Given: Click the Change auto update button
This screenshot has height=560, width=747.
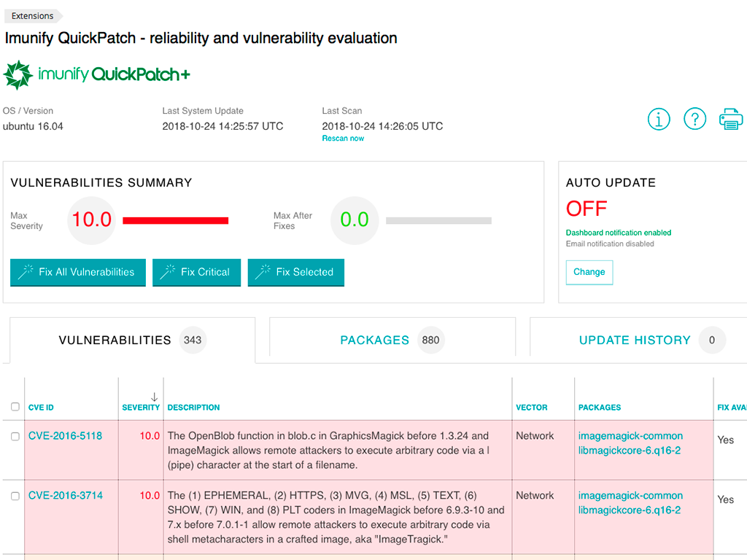Looking at the screenshot, I should (x=589, y=273).
